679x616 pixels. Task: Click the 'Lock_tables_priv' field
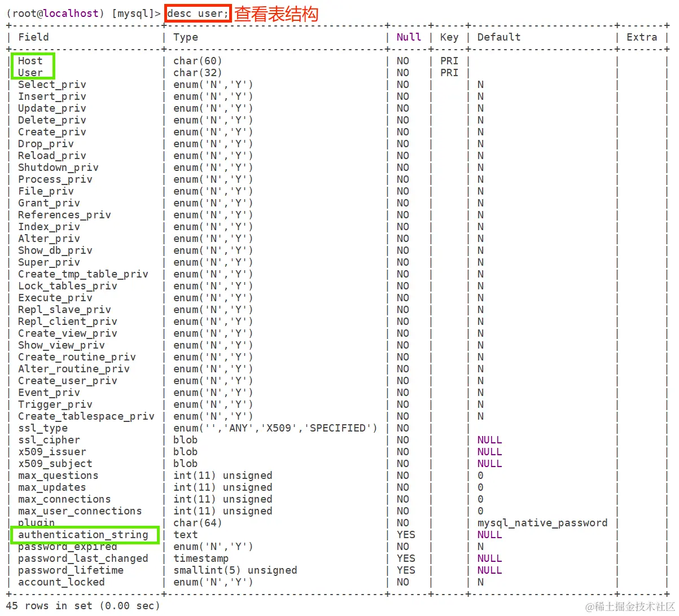(68, 286)
